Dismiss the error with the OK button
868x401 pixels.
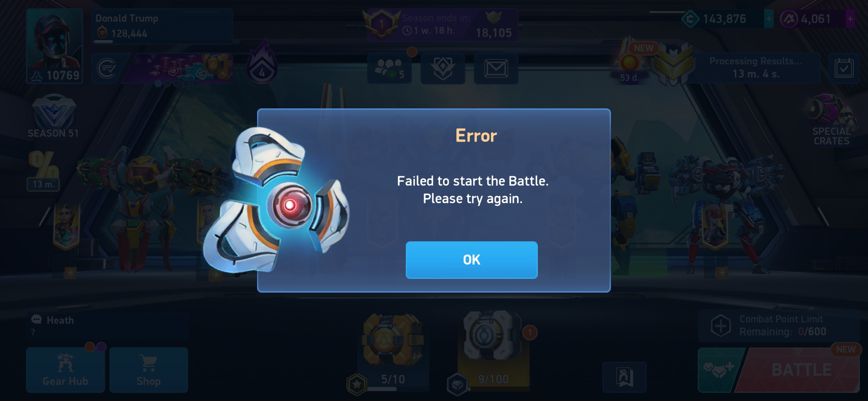471,260
